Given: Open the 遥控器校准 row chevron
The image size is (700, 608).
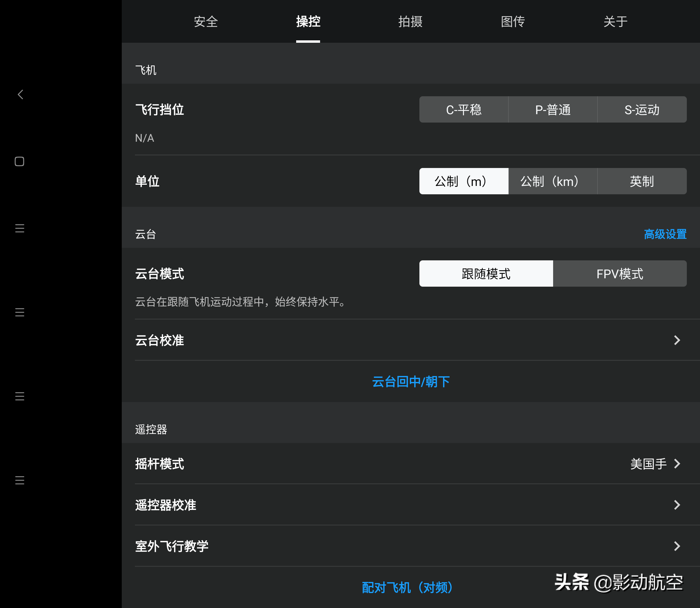Looking at the screenshot, I should coord(677,505).
